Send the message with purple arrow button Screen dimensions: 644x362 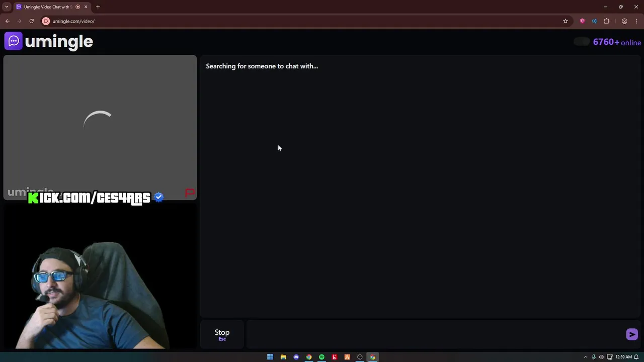(x=632, y=334)
